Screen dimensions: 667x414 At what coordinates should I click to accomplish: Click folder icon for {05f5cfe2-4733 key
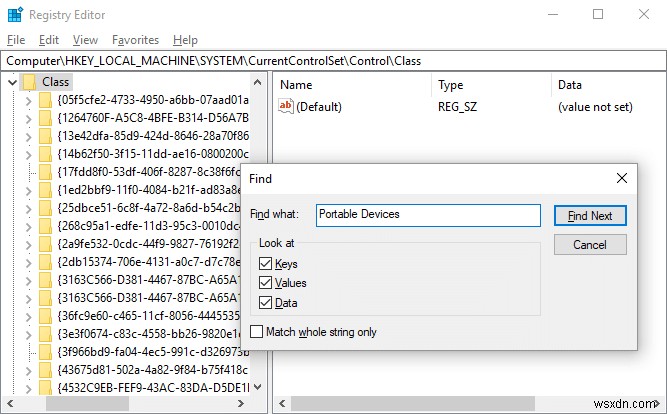pos(46,100)
